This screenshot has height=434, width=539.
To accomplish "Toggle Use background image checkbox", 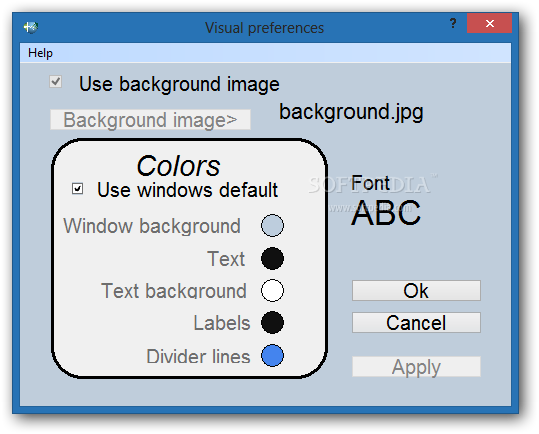I will coord(55,82).
